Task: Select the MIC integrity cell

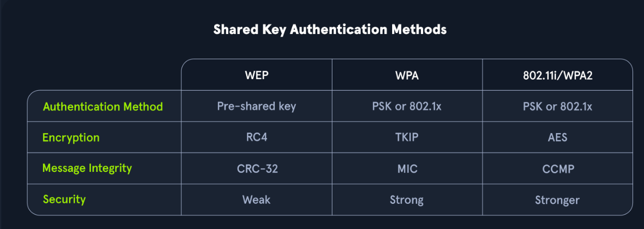Action: click(407, 169)
